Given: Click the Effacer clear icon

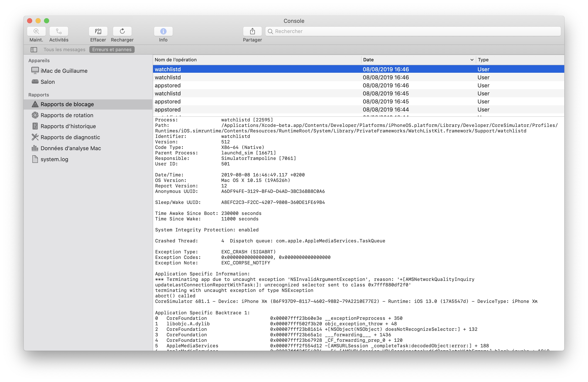Looking at the screenshot, I should [x=98, y=31].
